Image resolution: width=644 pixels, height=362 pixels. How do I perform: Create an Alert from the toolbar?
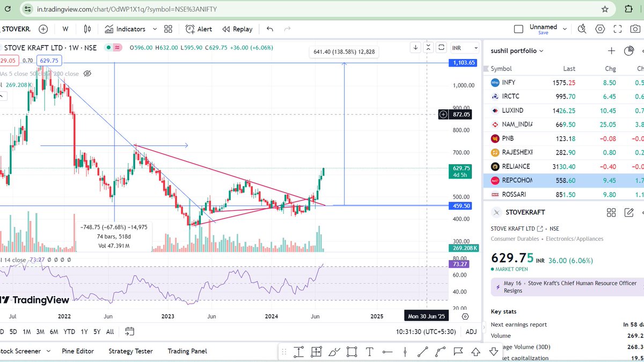pyautogui.click(x=199, y=29)
